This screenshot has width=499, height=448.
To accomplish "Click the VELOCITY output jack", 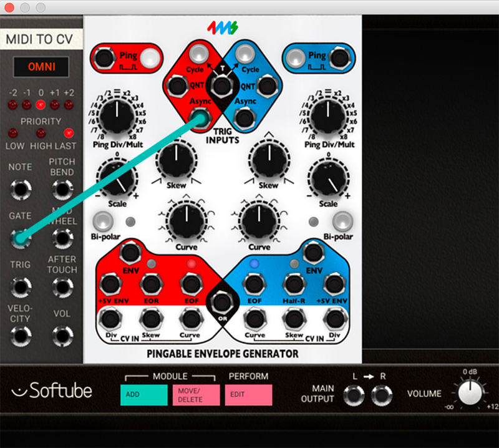I will coord(21,336).
